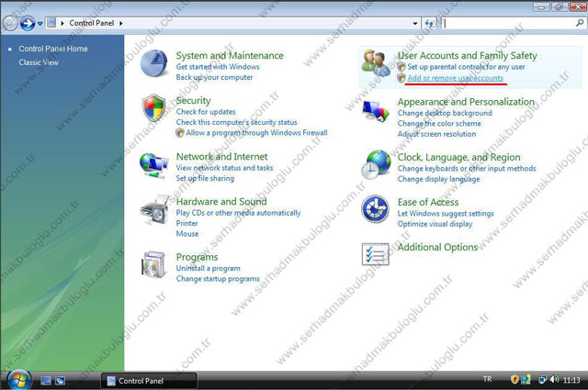Open the Network and Internet globe icon

(x=153, y=165)
